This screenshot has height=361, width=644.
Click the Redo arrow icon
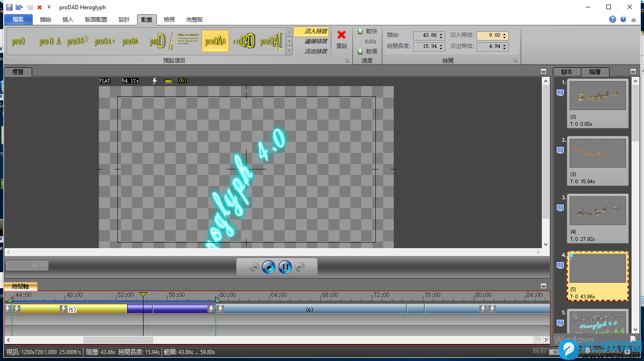29,7
